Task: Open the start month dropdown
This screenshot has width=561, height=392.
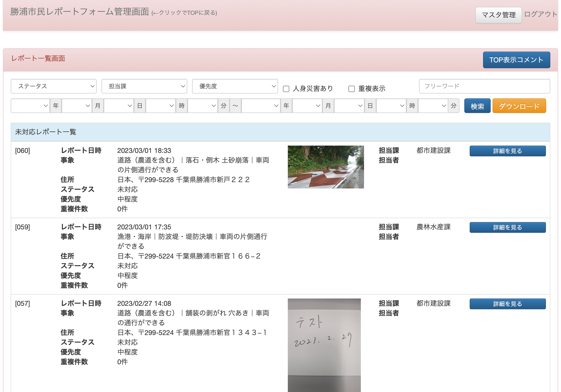Action: (77, 106)
